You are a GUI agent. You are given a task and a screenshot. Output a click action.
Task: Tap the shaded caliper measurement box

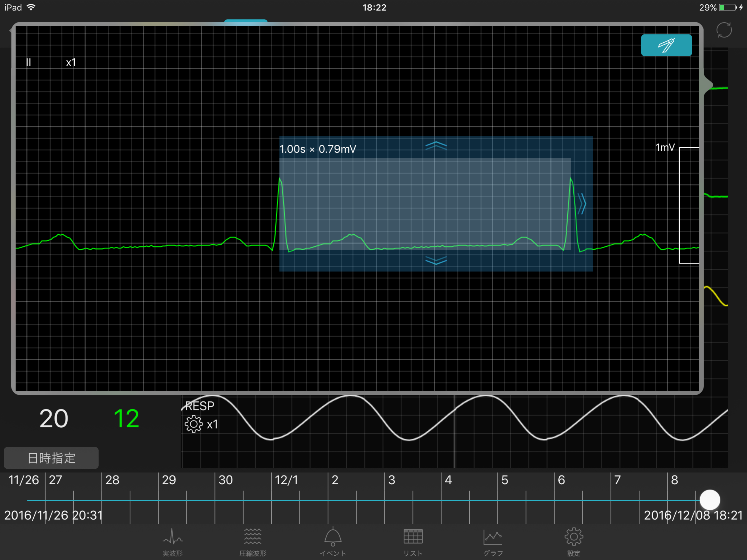point(425,204)
